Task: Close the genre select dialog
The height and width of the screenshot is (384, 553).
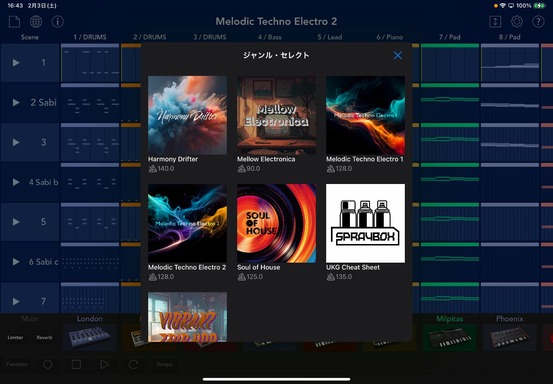Action: click(397, 55)
